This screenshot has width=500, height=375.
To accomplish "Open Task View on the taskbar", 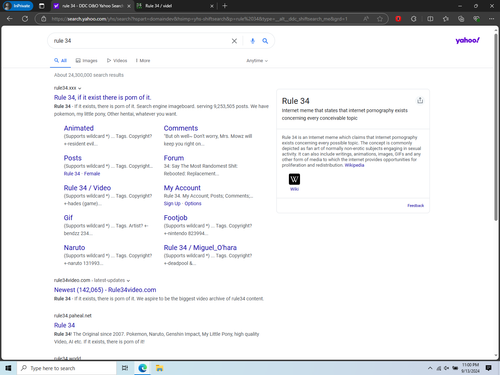I will coord(125,368).
